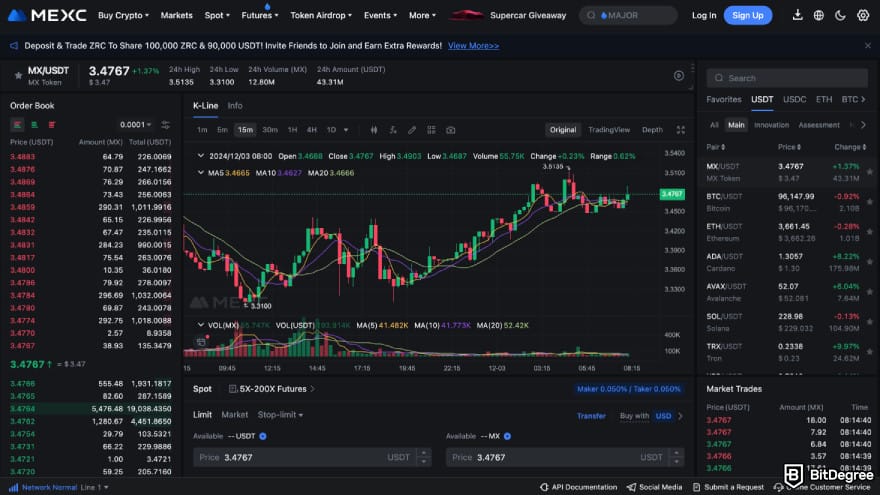Open Supercar Giveaway promotion

click(x=508, y=15)
